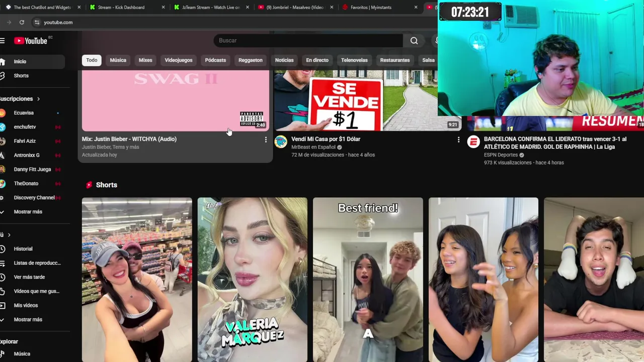Select the En directo filter chip
Screen dimensions: 644x362
[x=317, y=60]
